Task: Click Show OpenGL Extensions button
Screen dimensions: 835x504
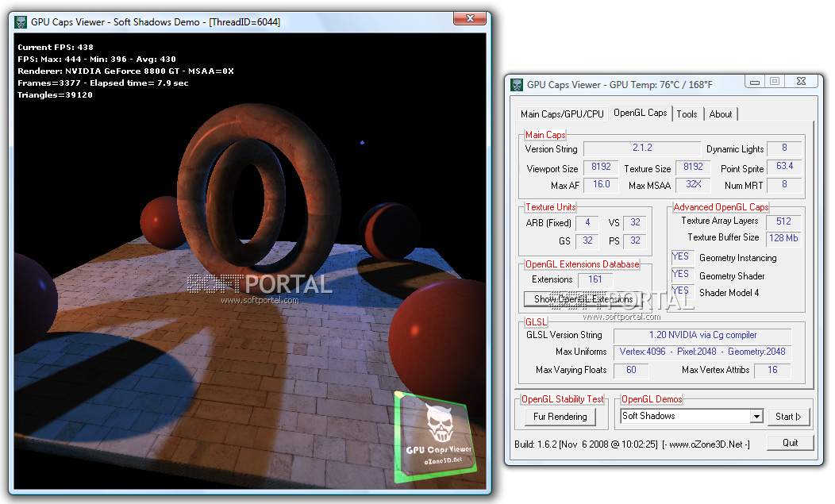Action: pyautogui.click(x=583, y=299)
